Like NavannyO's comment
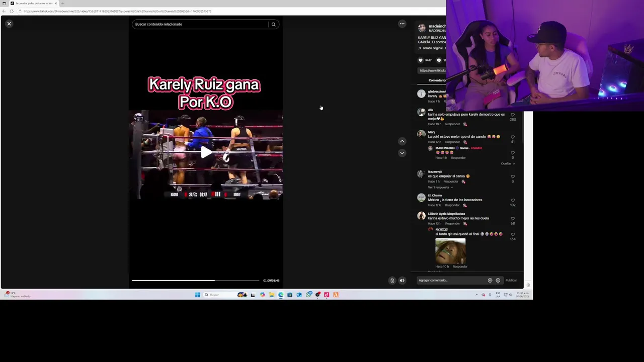 pyautogui.click(x=513, y=176)
